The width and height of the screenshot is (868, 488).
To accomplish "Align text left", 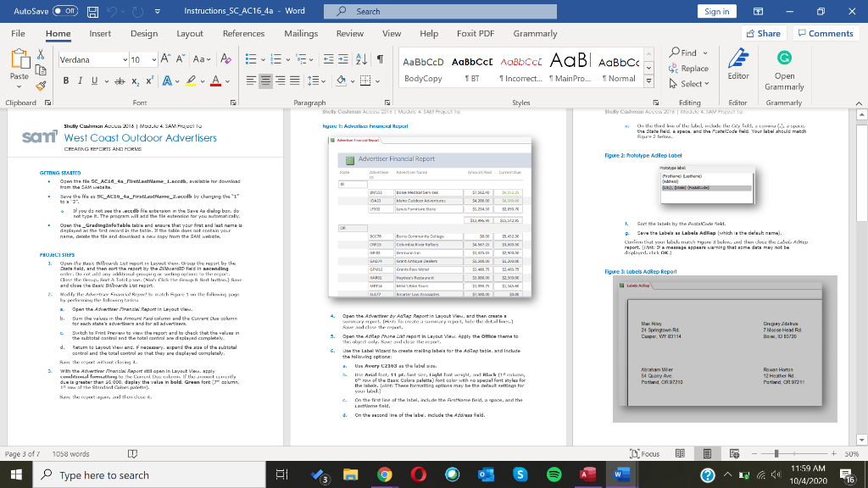I will (x=251, y=81).
